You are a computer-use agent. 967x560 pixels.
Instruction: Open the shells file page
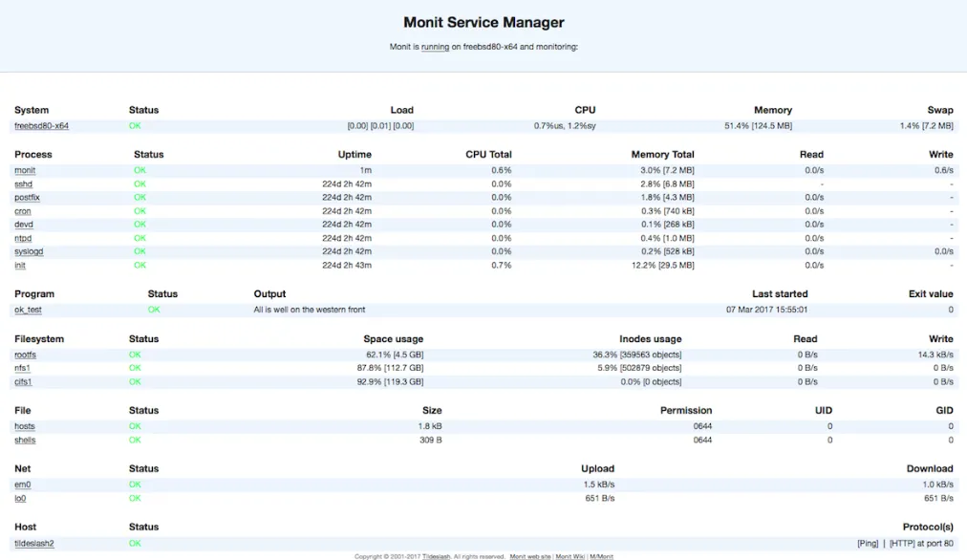tap(25, 440)
